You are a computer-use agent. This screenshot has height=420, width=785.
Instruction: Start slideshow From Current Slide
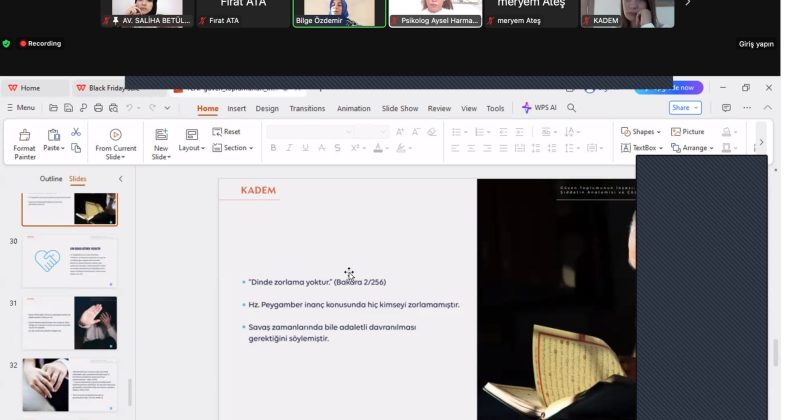[116, 144]
